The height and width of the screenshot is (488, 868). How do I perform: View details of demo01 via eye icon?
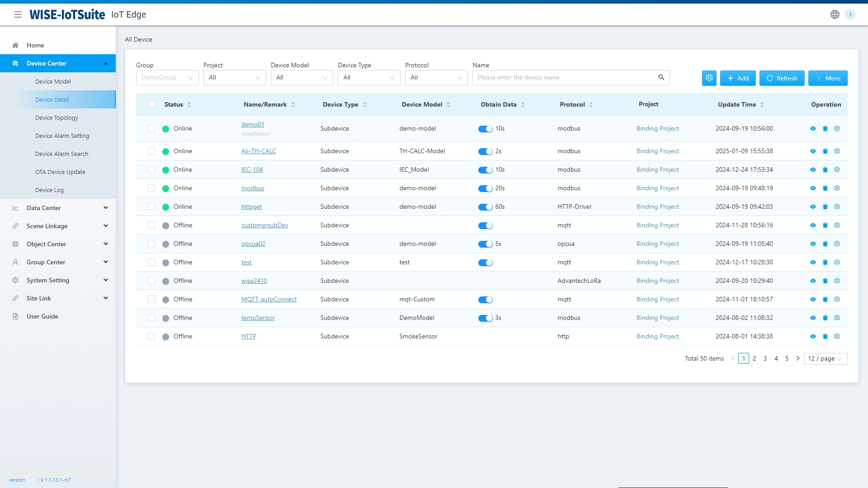coord(813,128)
